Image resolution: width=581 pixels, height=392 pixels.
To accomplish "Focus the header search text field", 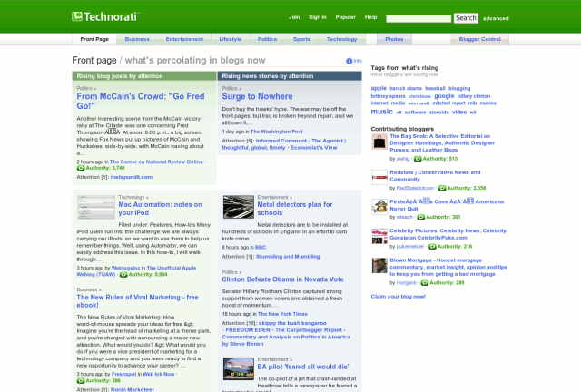I will pyautogui.click(x=419, y=18).
